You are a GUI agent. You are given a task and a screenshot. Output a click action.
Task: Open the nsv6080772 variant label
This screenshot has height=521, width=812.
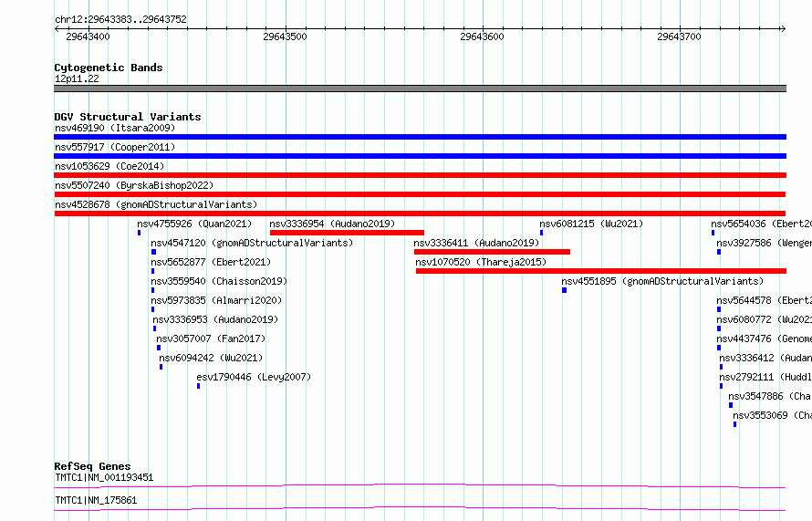click(765, 319)
